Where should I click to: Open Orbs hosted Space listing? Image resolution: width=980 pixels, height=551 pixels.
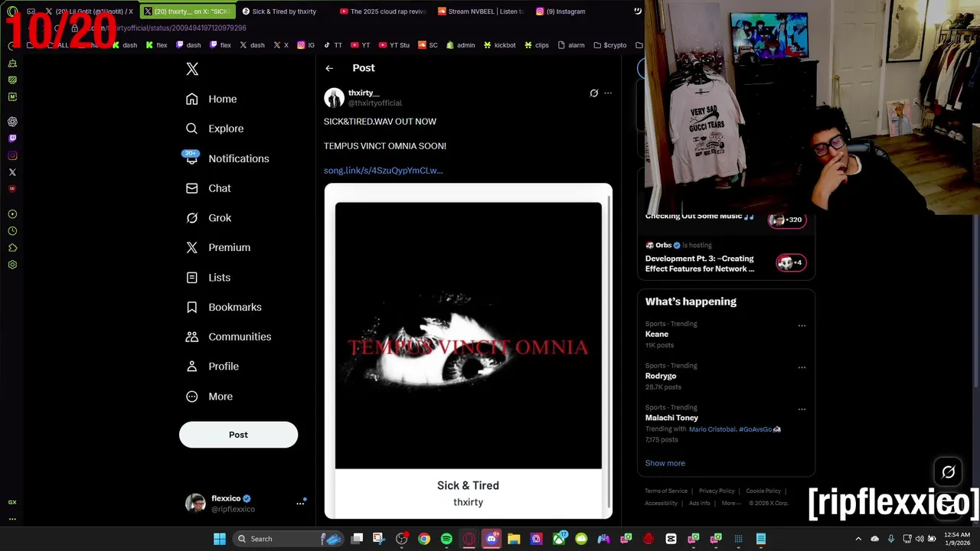point(726,258)
